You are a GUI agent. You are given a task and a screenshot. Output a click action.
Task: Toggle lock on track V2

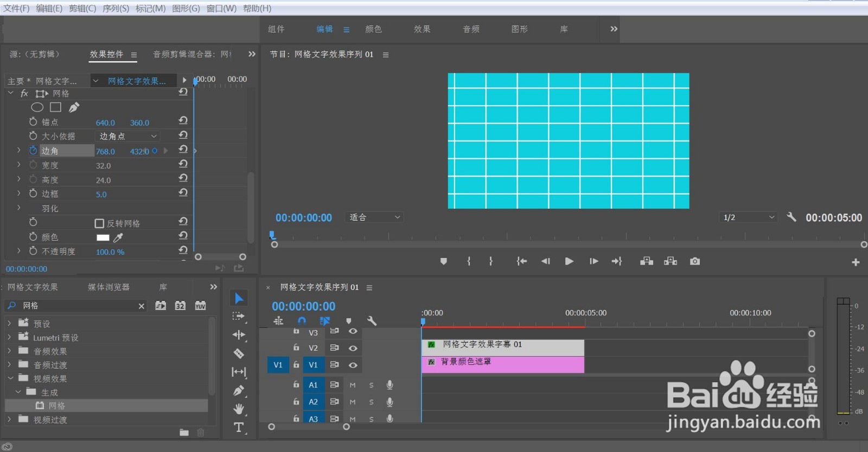(x=296, y=347)
